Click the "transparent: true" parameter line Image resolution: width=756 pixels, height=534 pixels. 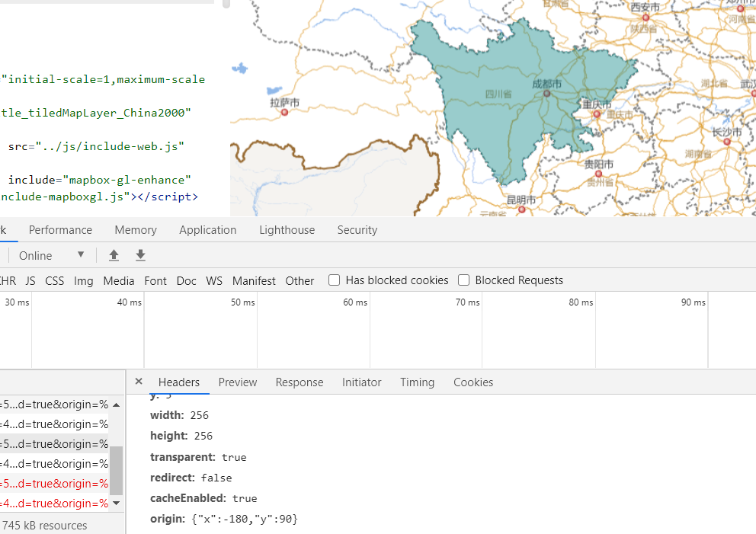coord(198,457)
